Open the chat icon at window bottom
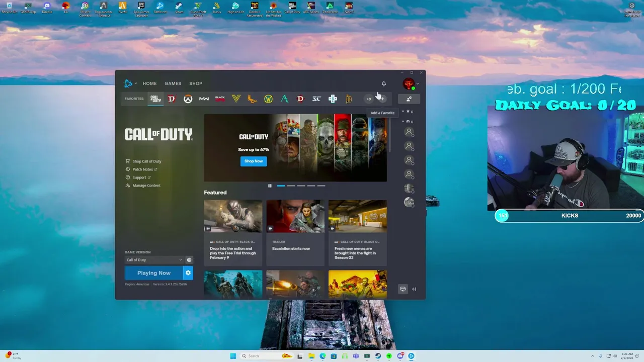The width and height of the screenshot is (644, 362). click(403, 289)
